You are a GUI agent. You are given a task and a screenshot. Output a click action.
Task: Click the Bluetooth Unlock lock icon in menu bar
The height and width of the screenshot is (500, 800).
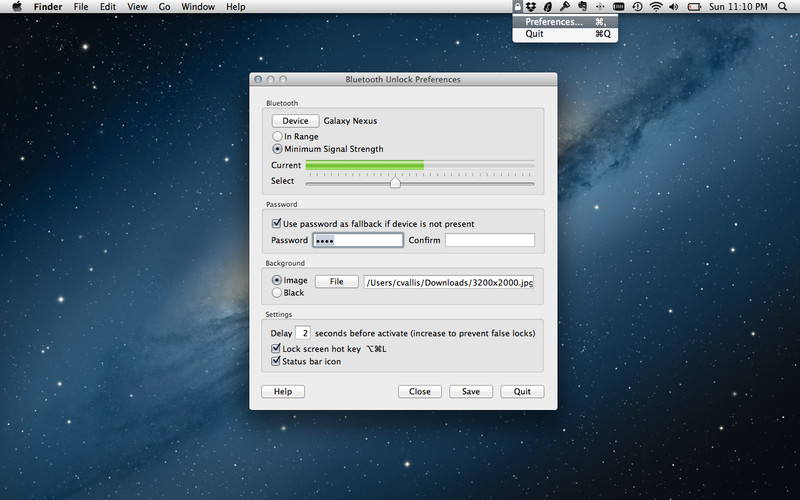(x=517, y=7)
